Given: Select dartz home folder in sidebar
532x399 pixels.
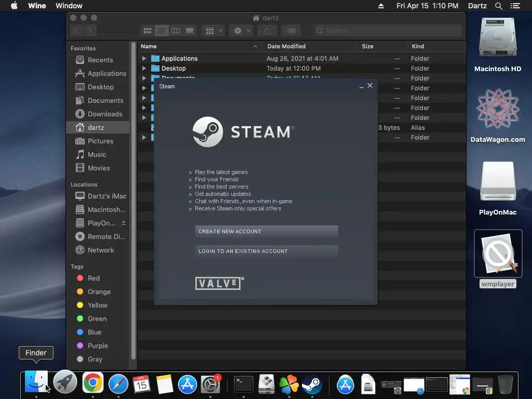Looking at the screenshot, I should point(98,128).
